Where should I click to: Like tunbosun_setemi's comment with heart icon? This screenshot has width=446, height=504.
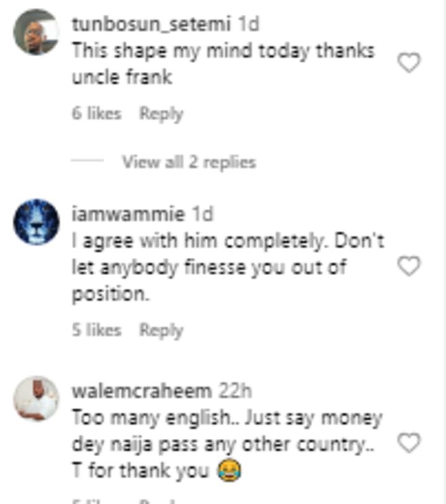tap(409, 63)
